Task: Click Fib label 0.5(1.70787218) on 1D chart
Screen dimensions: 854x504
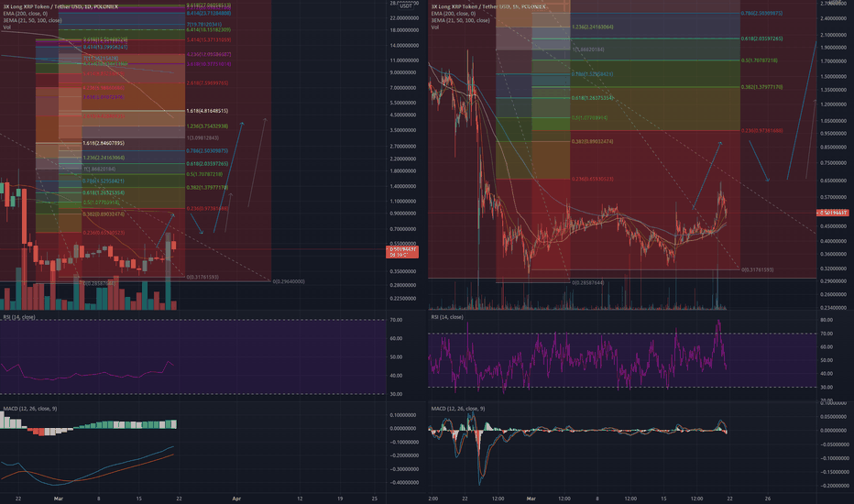Action: click(204, 174)
